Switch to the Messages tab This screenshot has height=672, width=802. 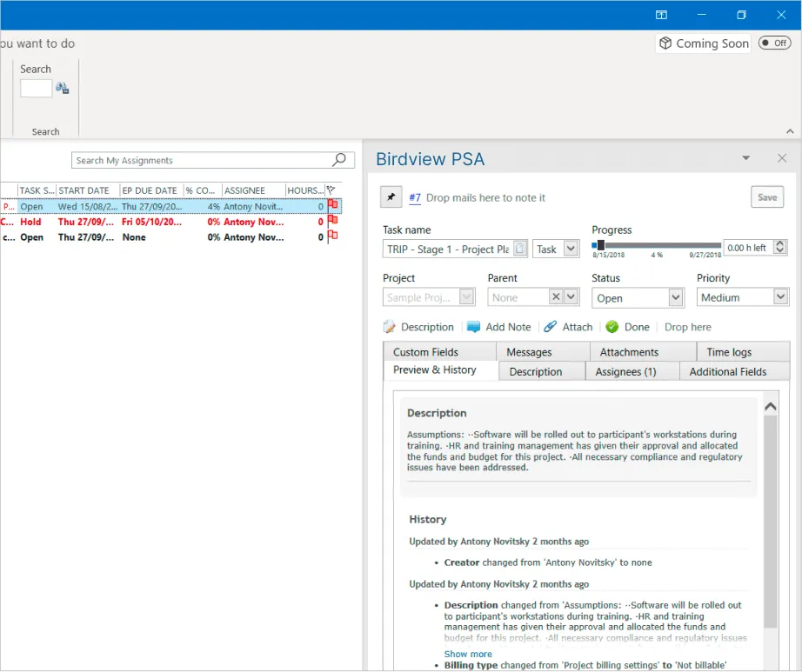pos(543,351)
